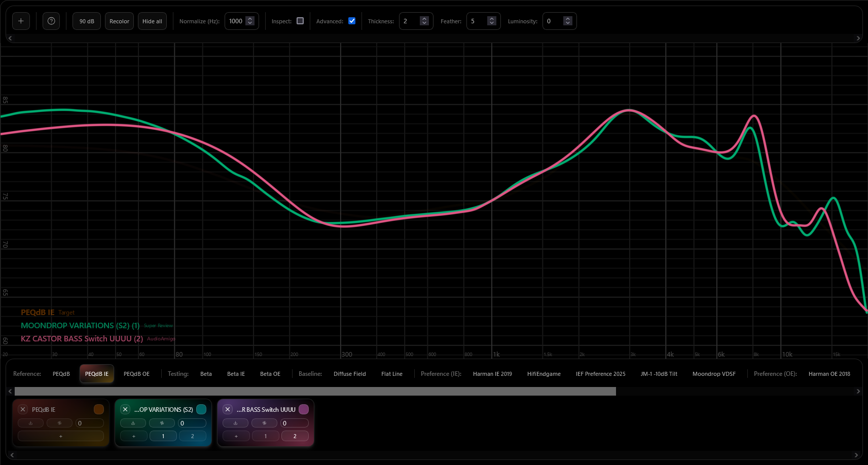
Task: Select the PEQdB reference target
Action: click(61, 374)
